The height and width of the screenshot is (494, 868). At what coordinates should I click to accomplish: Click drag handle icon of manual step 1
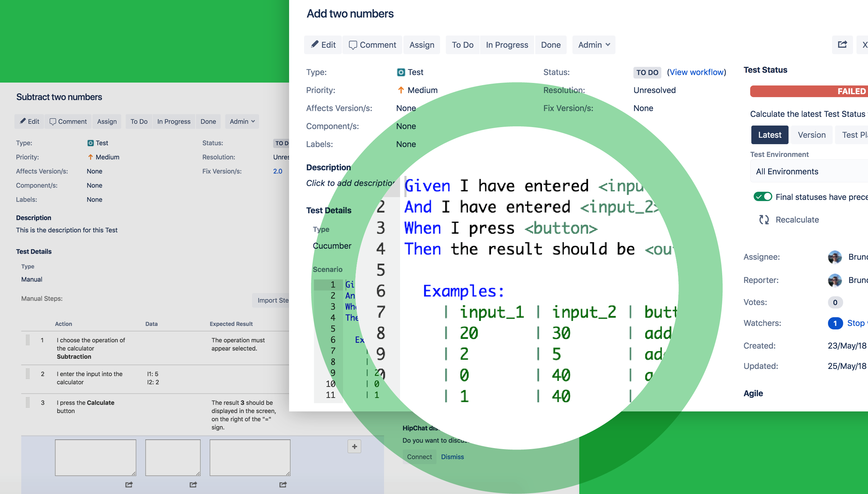point(28,340)
